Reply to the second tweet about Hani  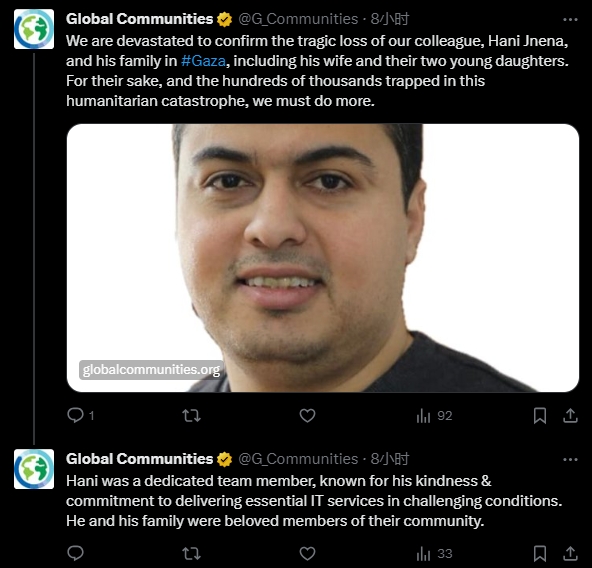point(76,553)
